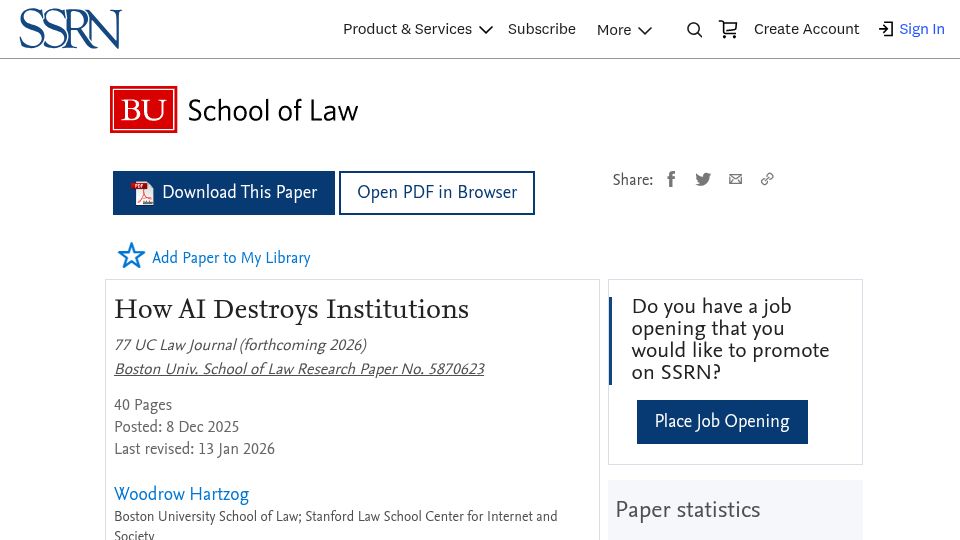
Task: Expand Product & Services dropdown
Action: (418, 29)
